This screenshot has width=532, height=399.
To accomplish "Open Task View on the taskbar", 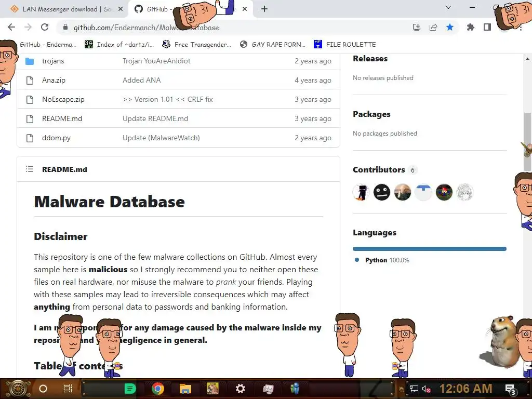I will tap(68, 389).
